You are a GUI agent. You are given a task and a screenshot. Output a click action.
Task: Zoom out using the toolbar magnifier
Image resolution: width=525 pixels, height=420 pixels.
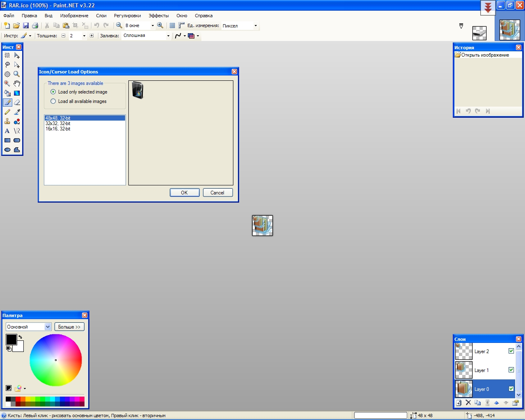coord(119,25)
